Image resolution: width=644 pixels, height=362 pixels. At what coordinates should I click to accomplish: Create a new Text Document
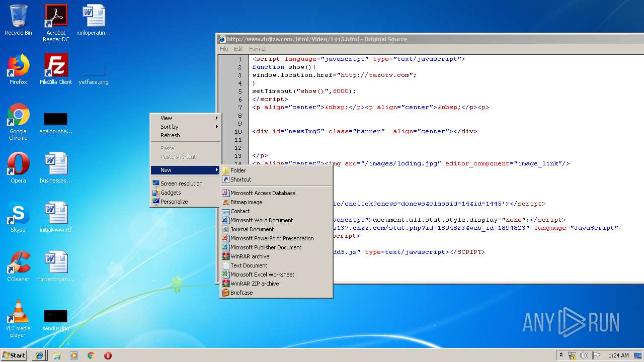pyautogui.click(x=276, y=265)
